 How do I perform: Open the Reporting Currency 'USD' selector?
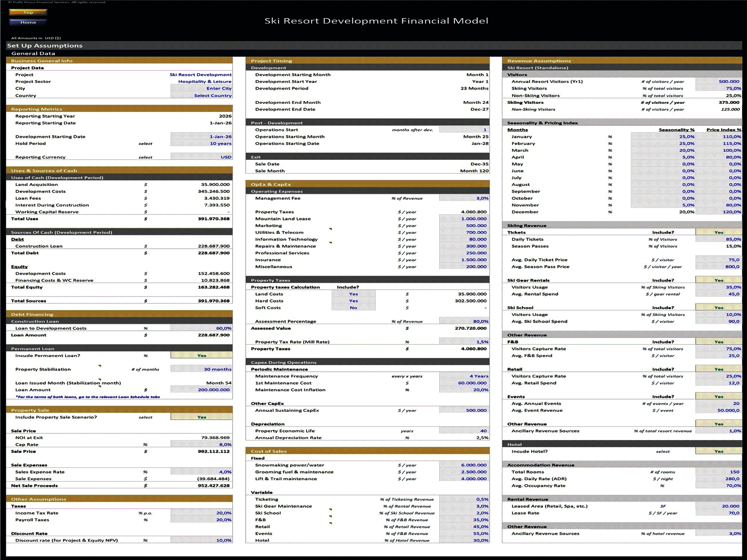[x=202, y=157]
